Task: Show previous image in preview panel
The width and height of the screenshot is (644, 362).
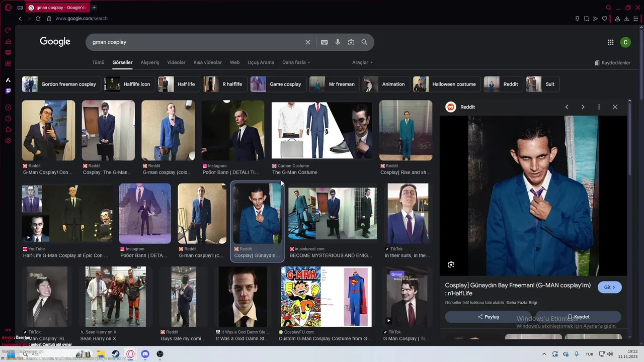Action: click(567, 107)
